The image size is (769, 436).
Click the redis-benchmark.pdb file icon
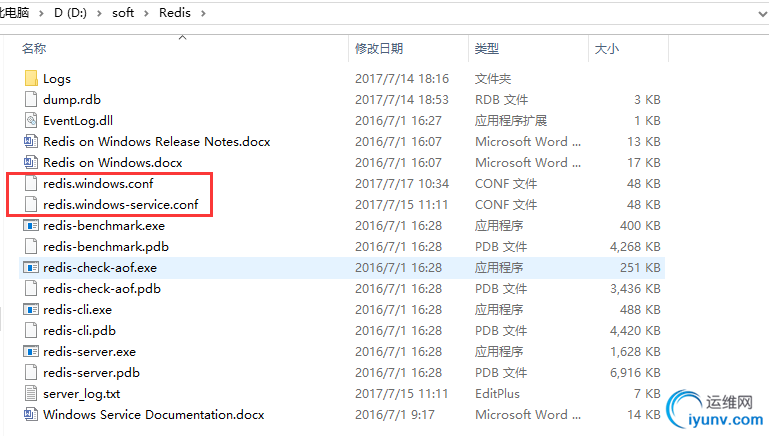coord(31,247)
